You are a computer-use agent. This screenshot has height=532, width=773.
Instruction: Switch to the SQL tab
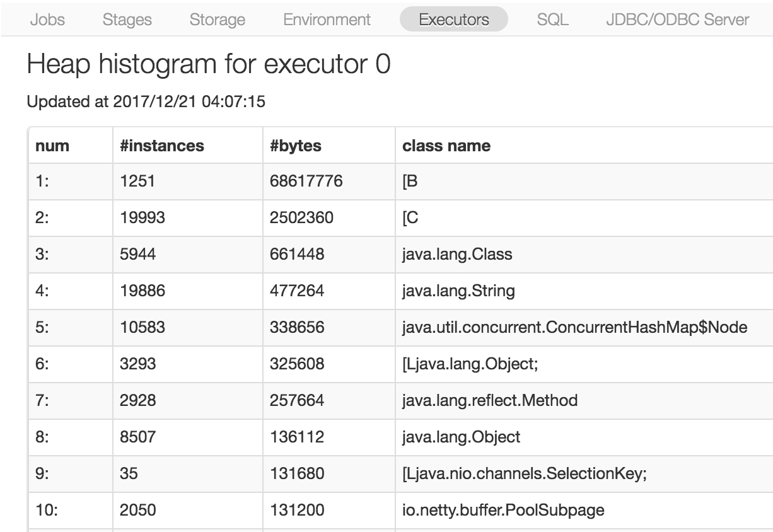click(x=552, y=20)
